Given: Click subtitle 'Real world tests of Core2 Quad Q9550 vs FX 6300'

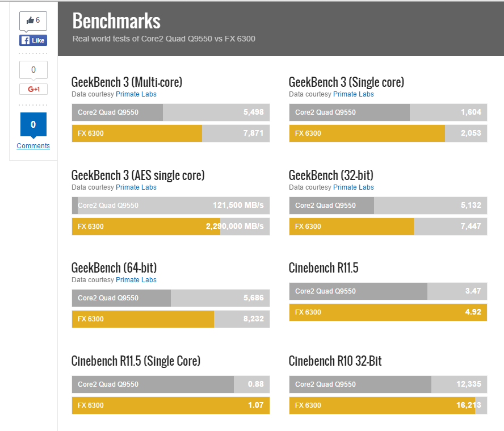Looking at the screenshot, I should 164,39.
